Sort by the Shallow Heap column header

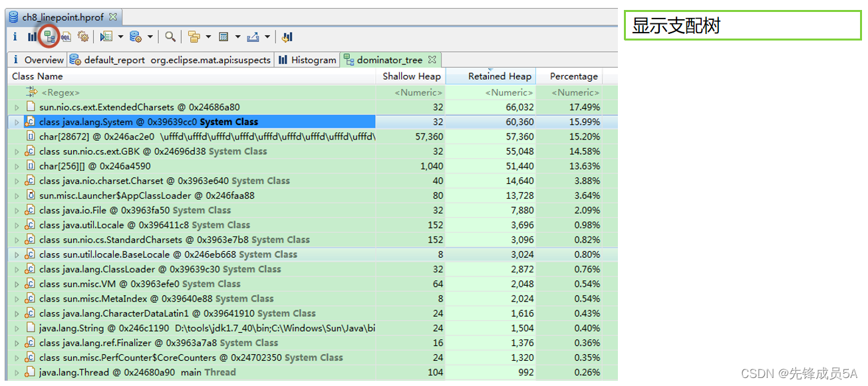[411, 76]
